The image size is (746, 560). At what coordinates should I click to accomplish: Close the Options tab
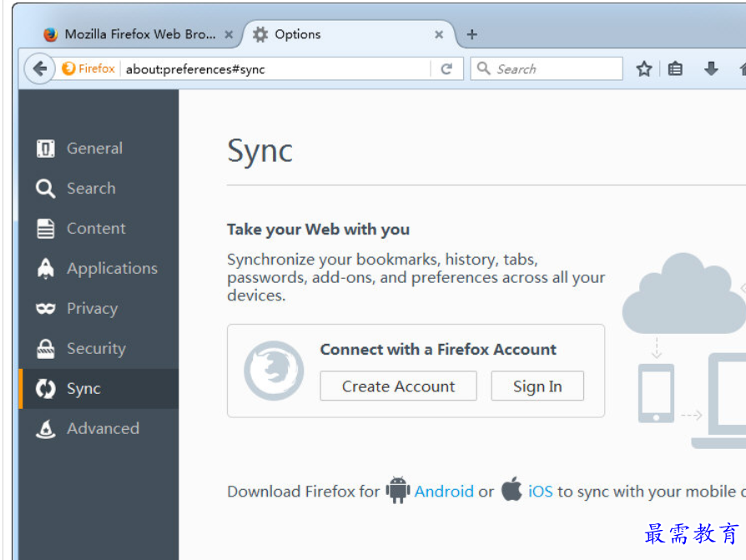coord(439,34)
